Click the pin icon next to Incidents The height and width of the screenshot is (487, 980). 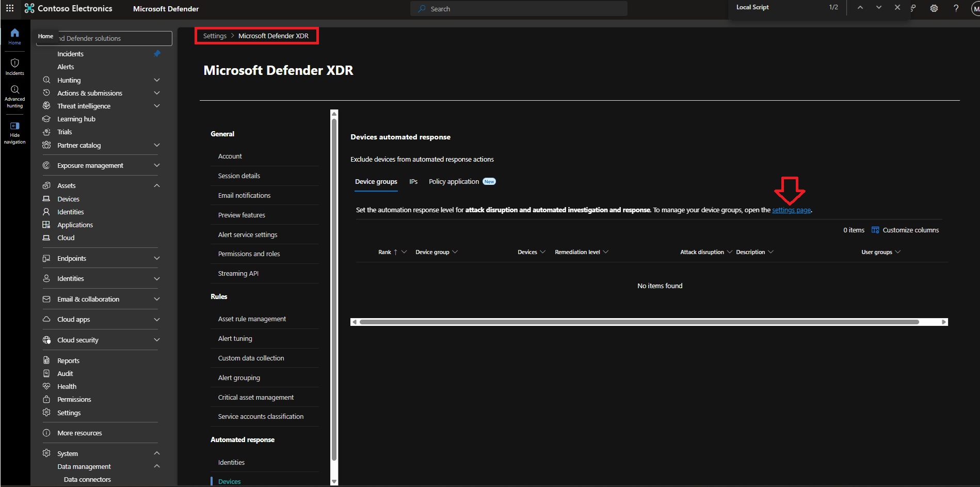pyautogui.click(x=157, y=54)
